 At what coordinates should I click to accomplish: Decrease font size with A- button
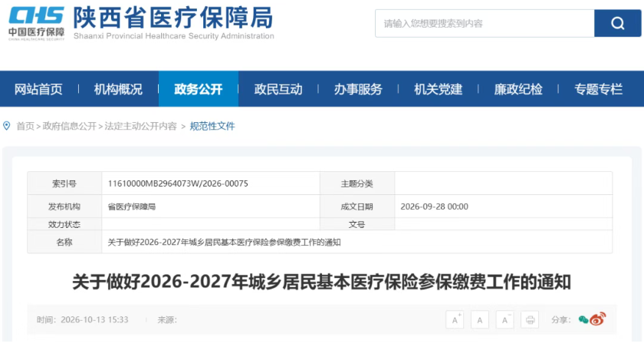click(x=504, y=319)
